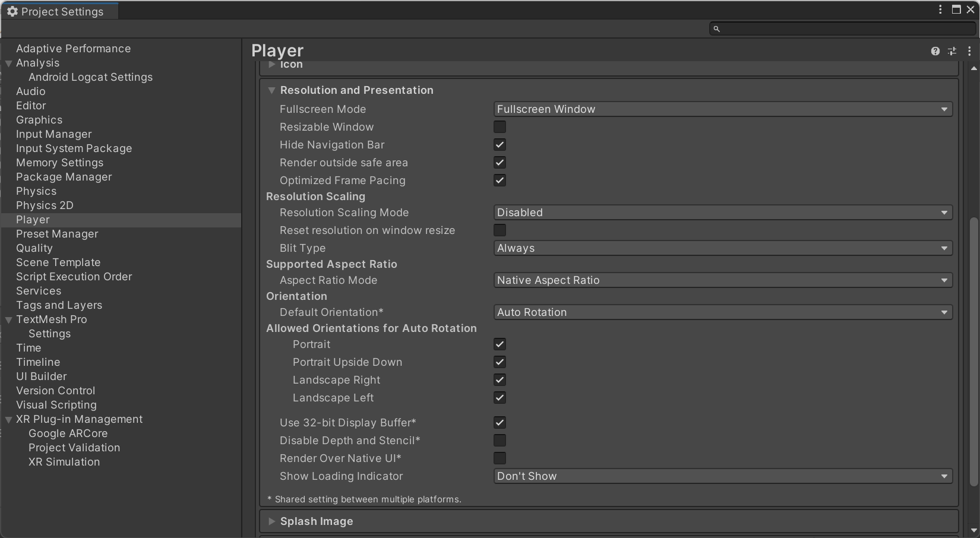The image size is (980, 538).
Task: Open the Player help documentation icon
Action: click(935, 51)
